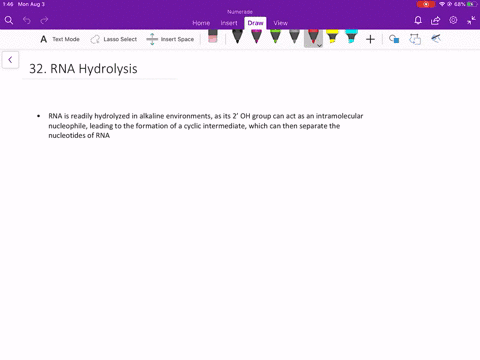Choose the Lasso Select tool
Image resolution: width=480 pixels, height=360 pixels.
(114, 39)
